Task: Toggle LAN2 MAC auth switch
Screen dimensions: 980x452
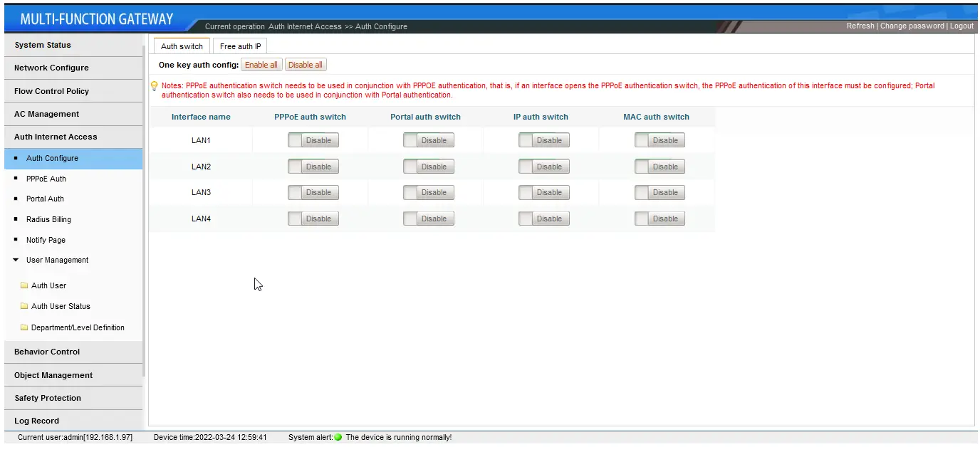Action: pos(660,167)
